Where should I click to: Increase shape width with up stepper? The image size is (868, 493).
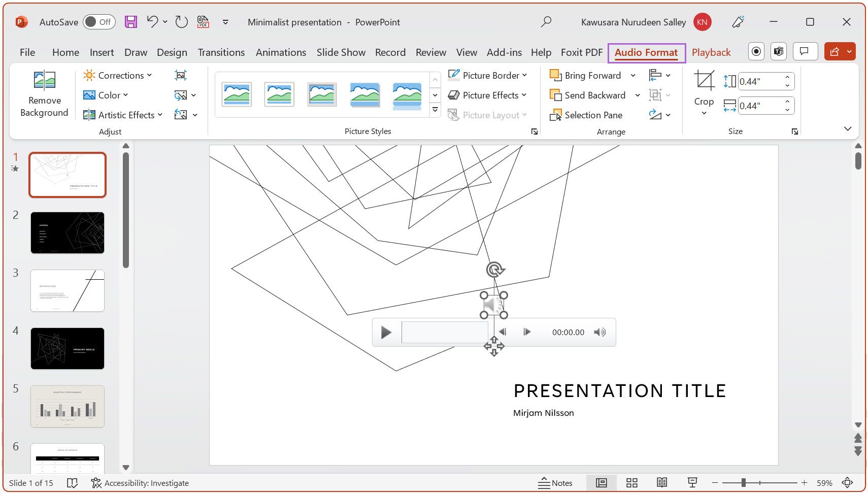click(x=787, y=102)
